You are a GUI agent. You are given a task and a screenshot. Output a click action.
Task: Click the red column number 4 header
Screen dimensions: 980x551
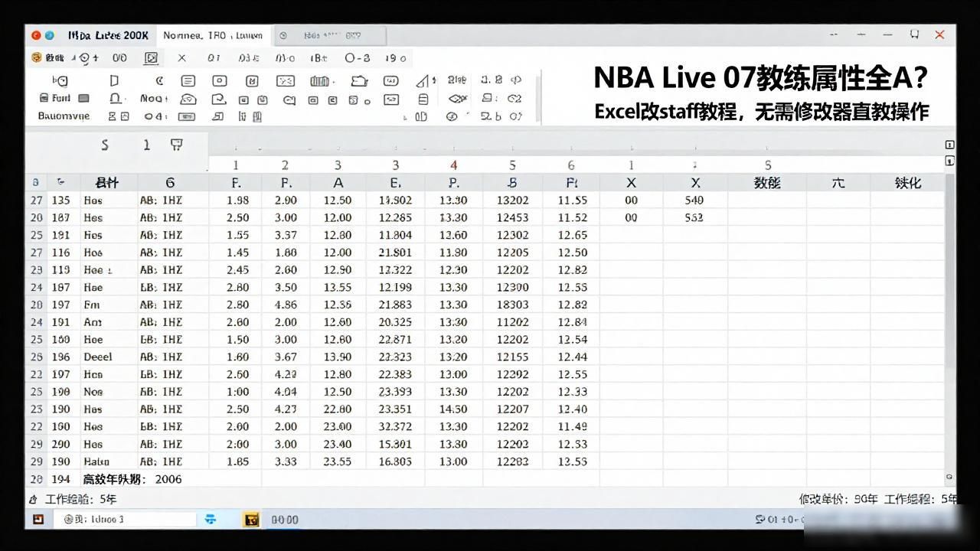pos(453,165)
